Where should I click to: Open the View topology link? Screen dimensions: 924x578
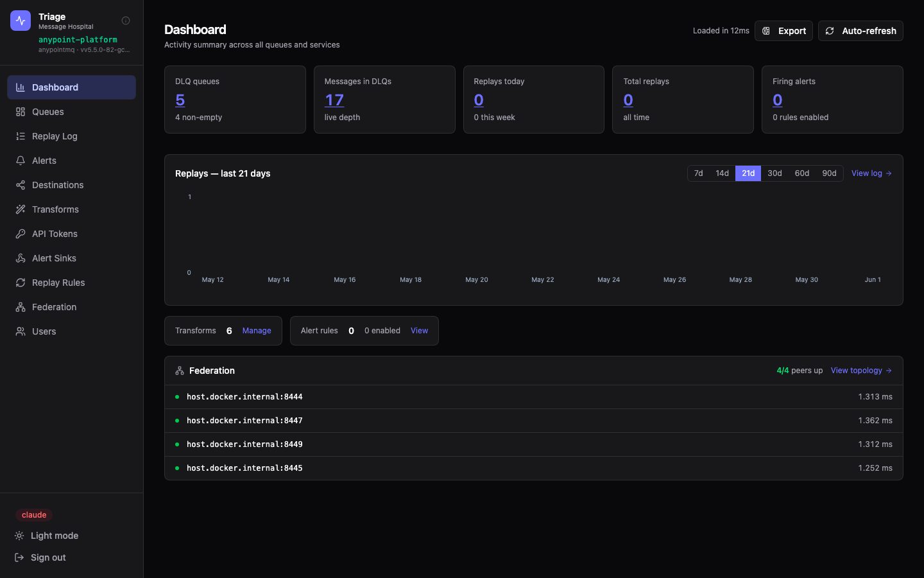click(x=861, y=371)
